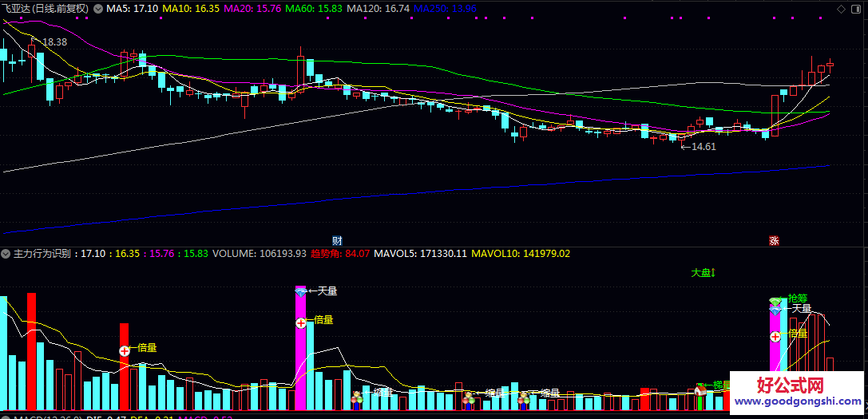Open the dropdown next to 飞亚达 title
This screenshot has width=868, height=419.
(98, 8)
